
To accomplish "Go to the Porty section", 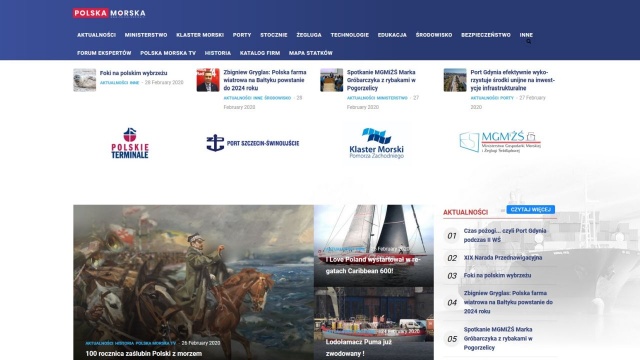I will point(242,35).
